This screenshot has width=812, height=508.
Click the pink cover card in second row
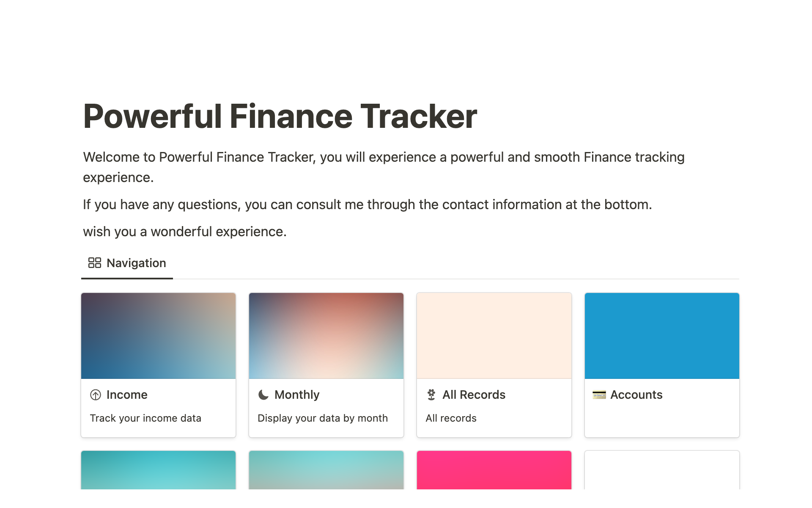click(x=494, y=470)
